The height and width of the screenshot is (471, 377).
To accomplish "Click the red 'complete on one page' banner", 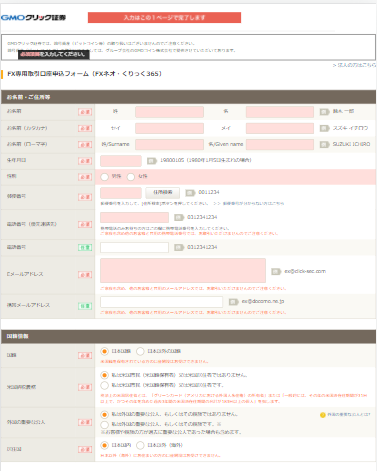I will click(164, 18).
